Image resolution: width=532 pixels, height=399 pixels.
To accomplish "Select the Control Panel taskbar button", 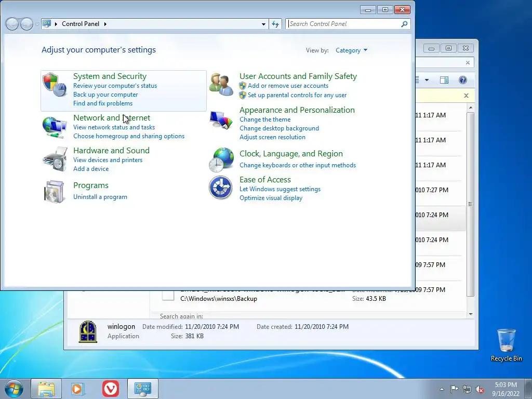I will coord(143,389).
